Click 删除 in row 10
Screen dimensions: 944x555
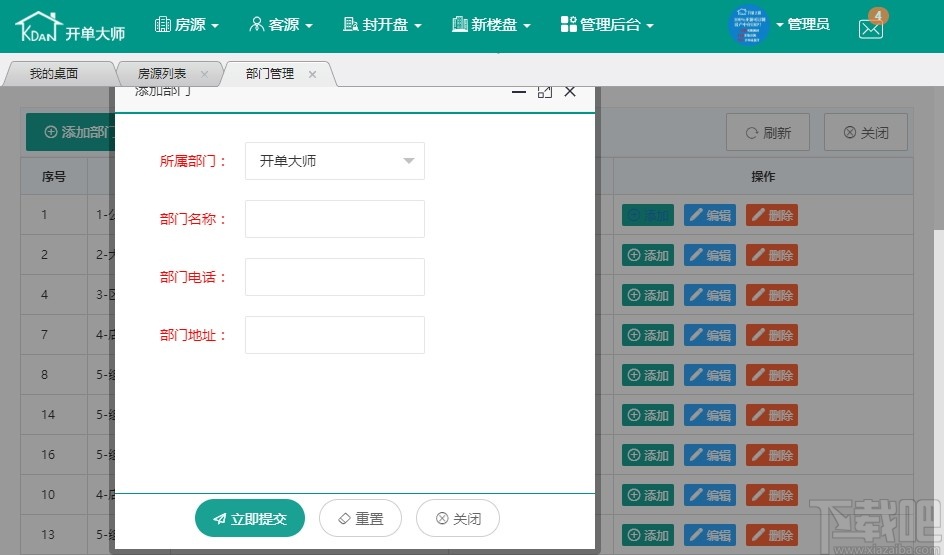pos(772,495)
